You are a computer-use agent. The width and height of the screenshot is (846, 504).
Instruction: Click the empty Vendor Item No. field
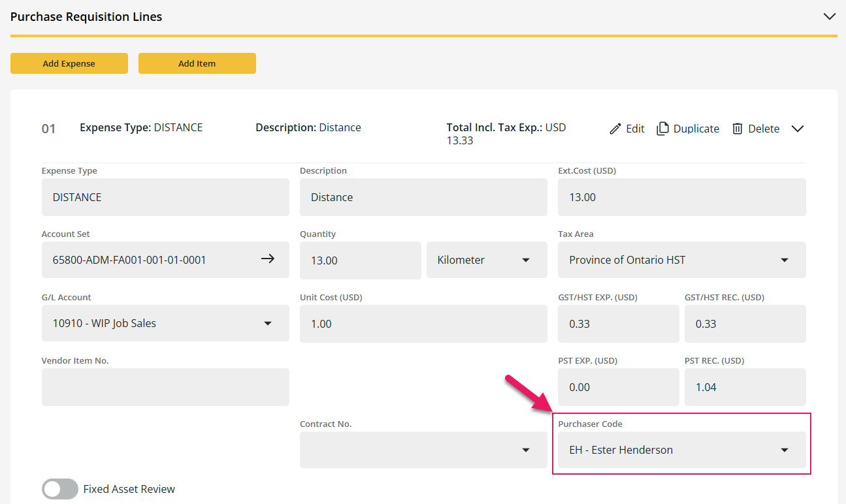coord(165,387)
